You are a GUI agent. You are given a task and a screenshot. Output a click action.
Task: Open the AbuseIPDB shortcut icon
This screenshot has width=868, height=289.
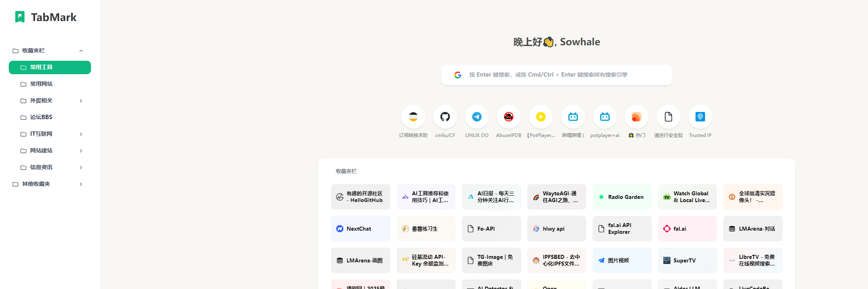pos(509,117)
